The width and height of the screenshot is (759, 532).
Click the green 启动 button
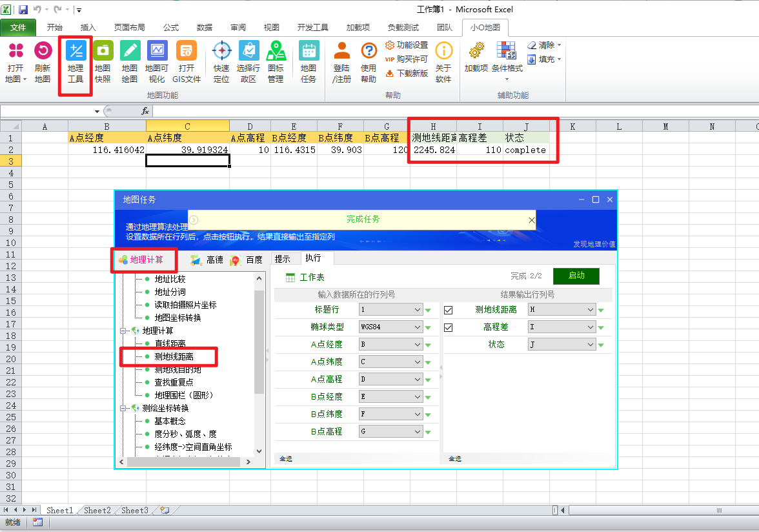point(576,276)
